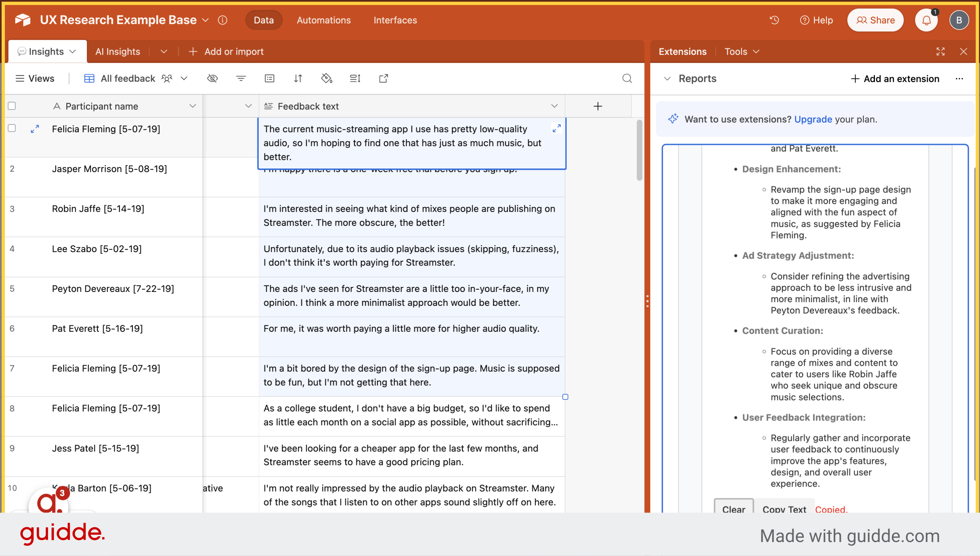Open filter icon in view toolbar

coord(241,78)
